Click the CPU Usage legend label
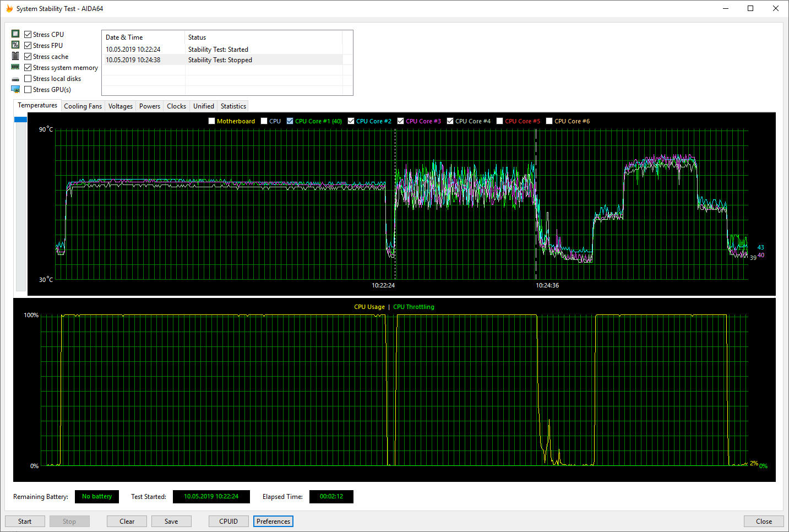Viewport: 789px width, 532px height. 369,307
